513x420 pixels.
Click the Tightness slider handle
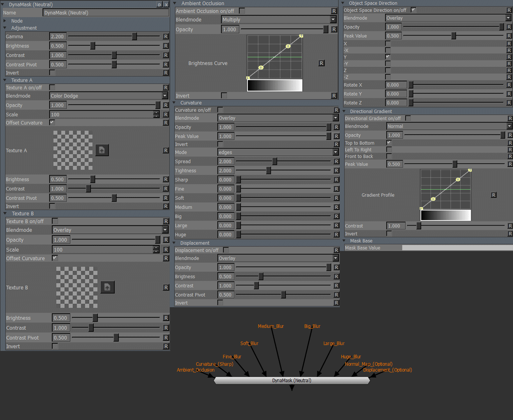(x=268, y=171)
